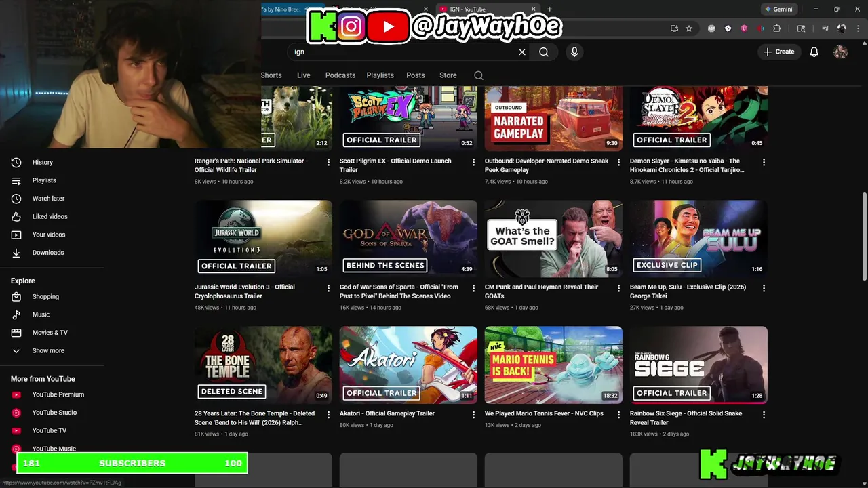Open 28 Years Later Bone Temple title
868x488 pixels.
pos(254,418)
